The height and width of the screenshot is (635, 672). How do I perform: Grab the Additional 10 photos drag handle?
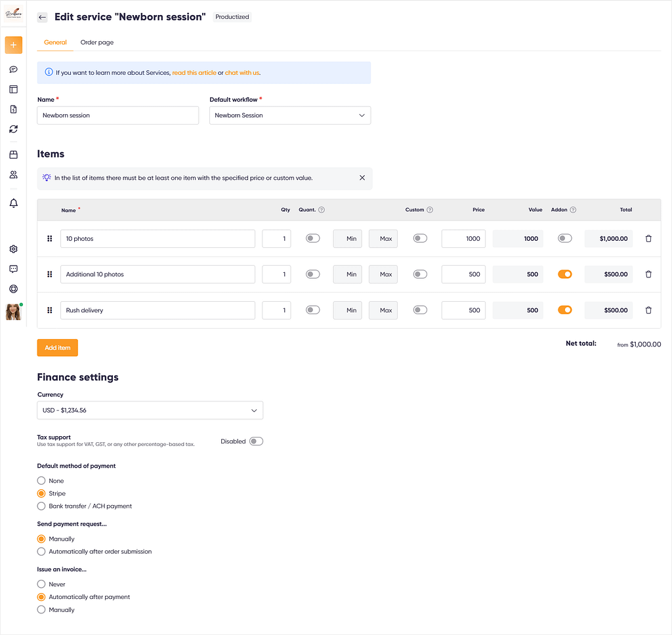(x=50, y=274)
